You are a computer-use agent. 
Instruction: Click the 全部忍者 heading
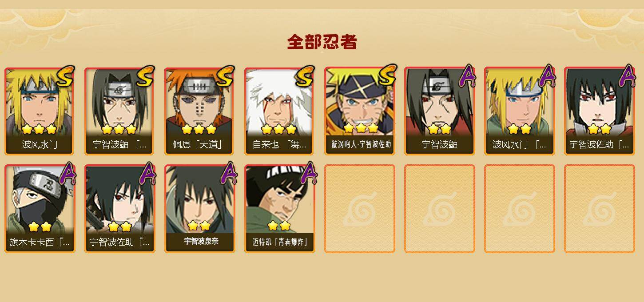pyautogui.click(x=322, y=42)
